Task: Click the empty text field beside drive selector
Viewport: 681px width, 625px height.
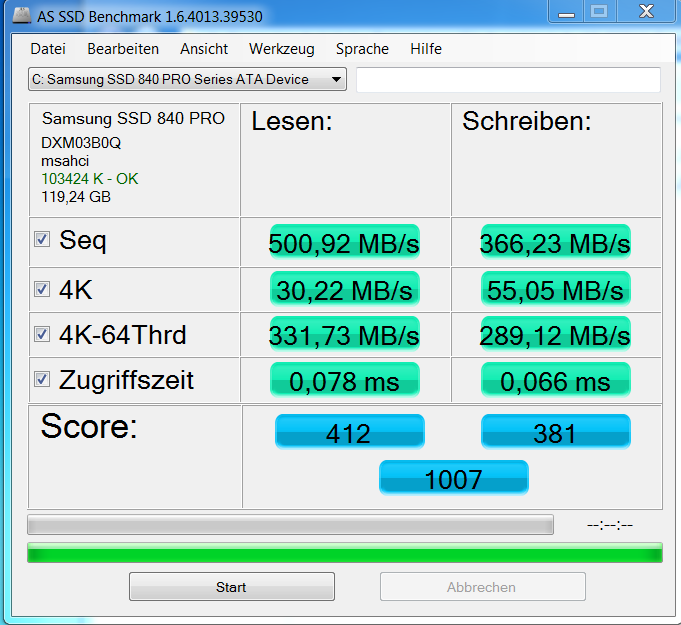Action: pos(508,79)
